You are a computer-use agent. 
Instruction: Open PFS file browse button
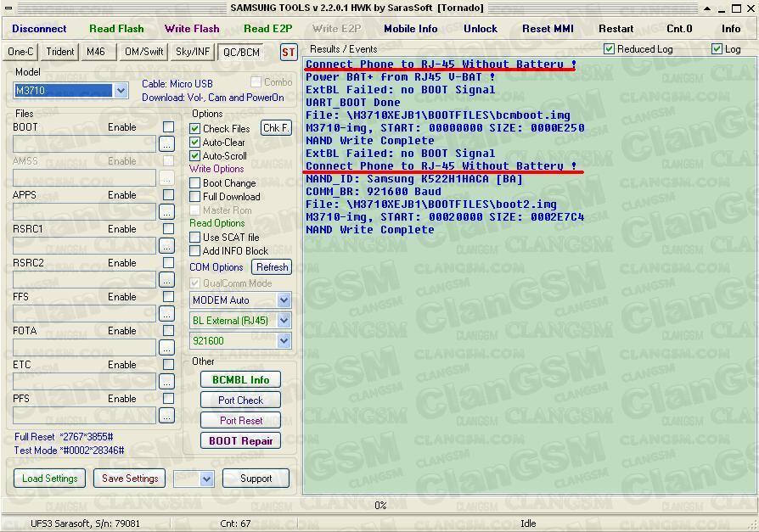coord(166,415)
